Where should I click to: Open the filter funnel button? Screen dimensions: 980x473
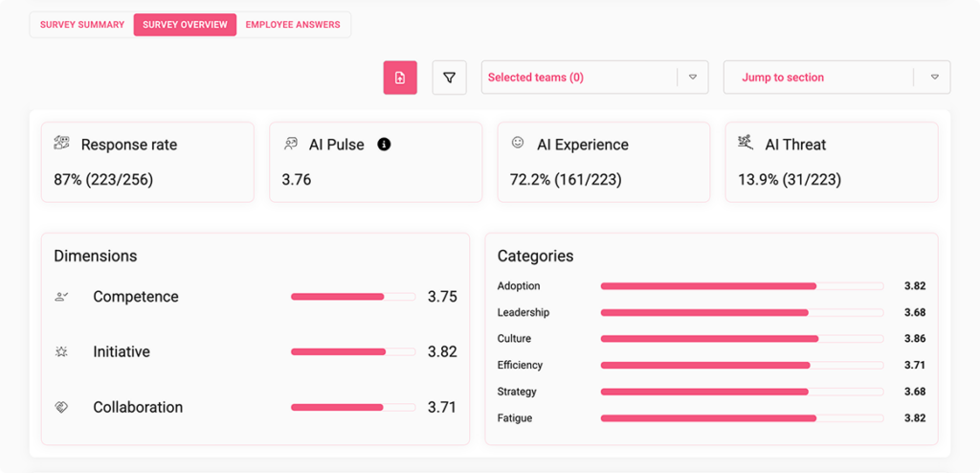[449, 78]
